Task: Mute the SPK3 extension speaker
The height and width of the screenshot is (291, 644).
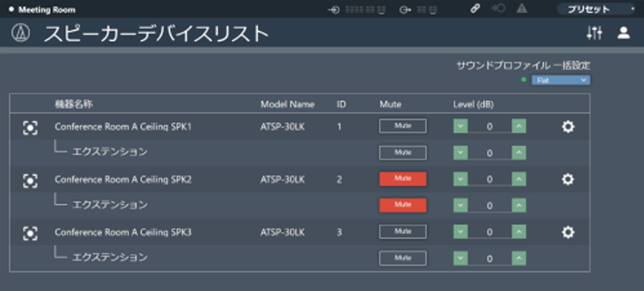Action: pyautogui.click(x=402, y=258)
